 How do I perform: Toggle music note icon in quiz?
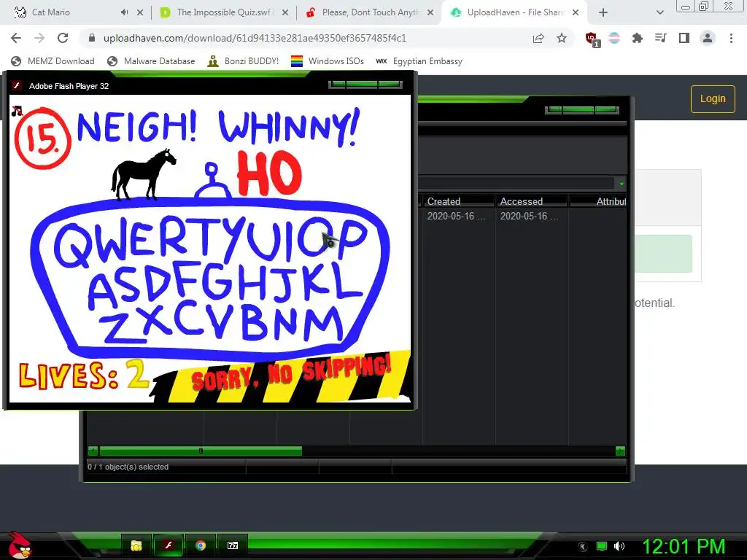tap(17, 112)
